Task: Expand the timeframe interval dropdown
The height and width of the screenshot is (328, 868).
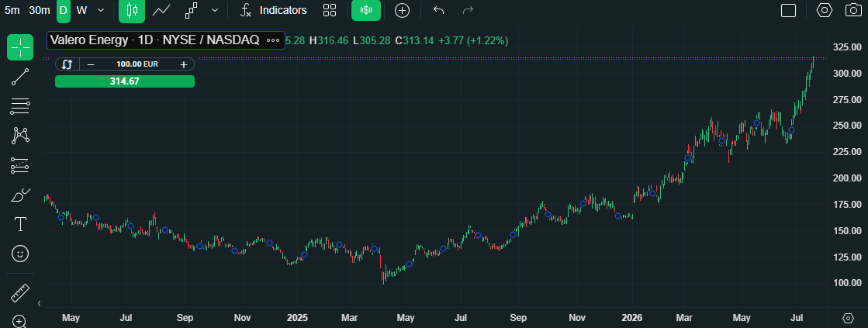Action: coord(100,10)
